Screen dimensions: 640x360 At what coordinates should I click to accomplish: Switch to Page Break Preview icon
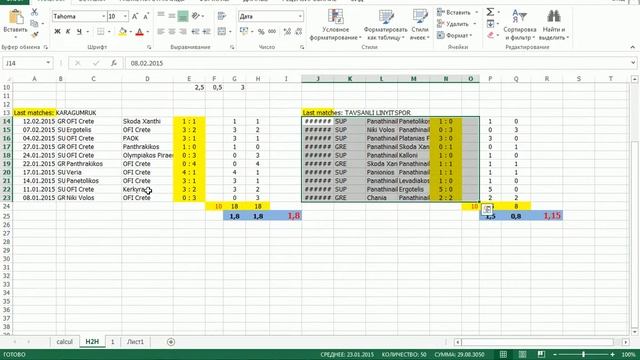pyautogui.click(x=541, y=354)
